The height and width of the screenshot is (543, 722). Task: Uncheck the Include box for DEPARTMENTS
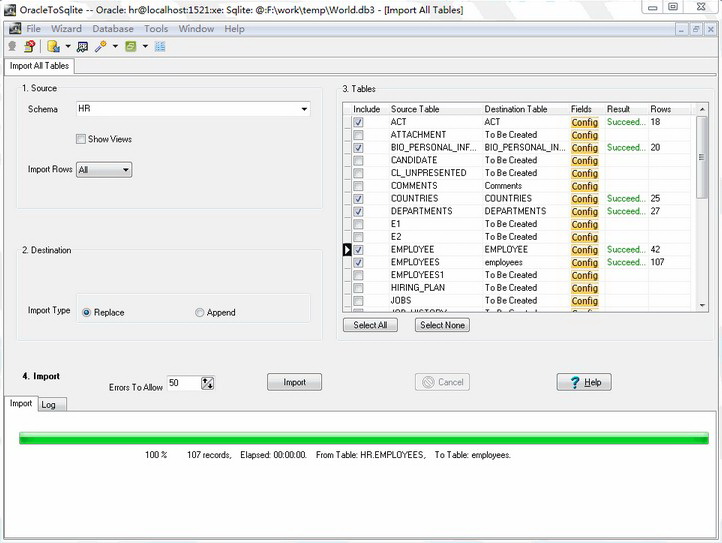coord(358,212)
